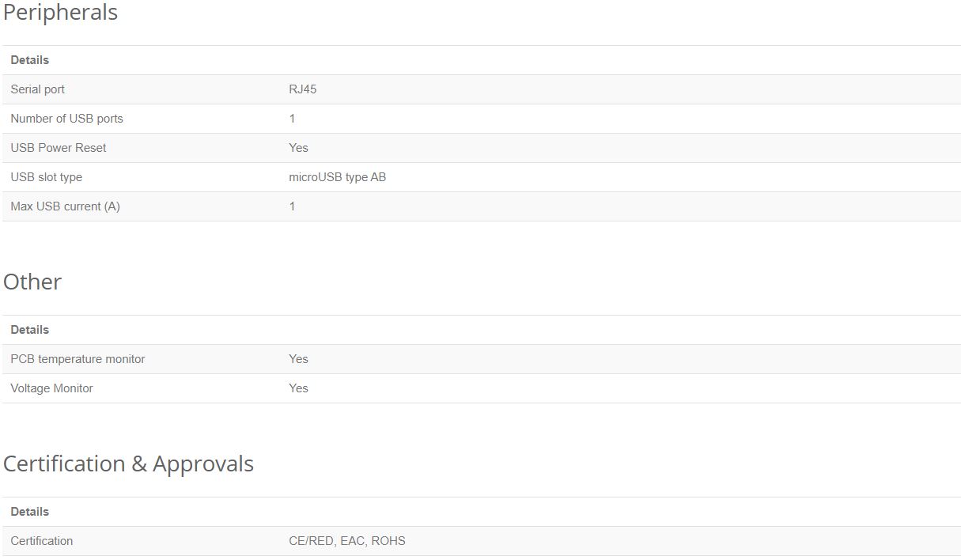The height and width of the screenshot is (560, 961).
Task: Click the Certification row label
Action: pos(42,541)
